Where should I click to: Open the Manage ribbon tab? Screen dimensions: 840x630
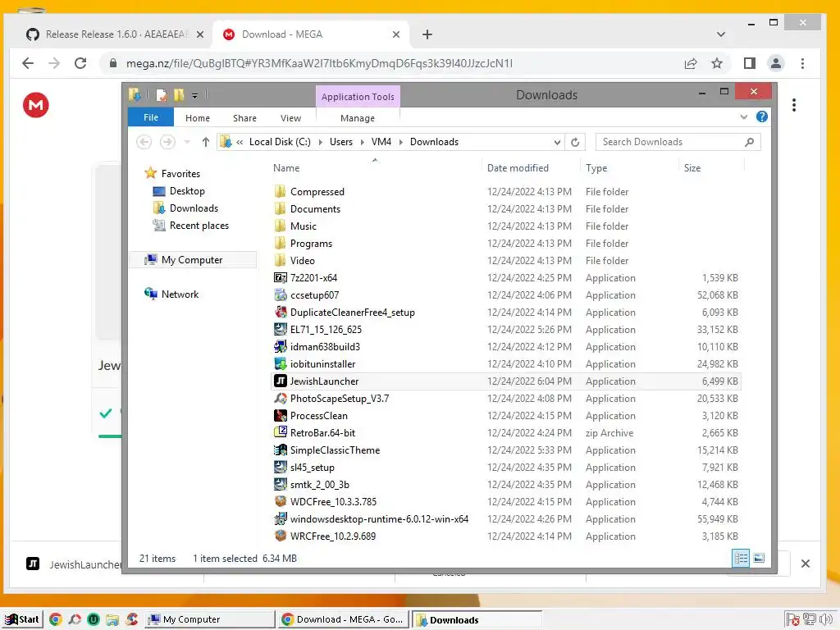point(358,118)
